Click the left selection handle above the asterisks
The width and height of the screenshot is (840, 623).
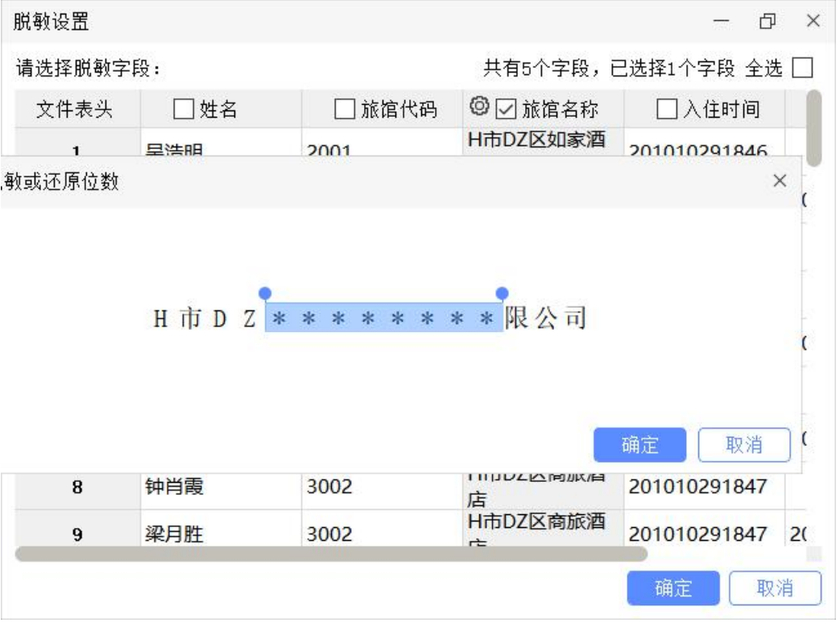[x=267, y=293]
